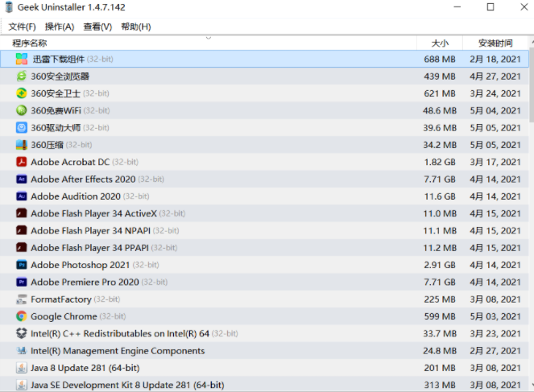This screenshot has width=534, height=392.
Task: Click the 2月 27, 2021 date cell
Action: pos(495,350)
